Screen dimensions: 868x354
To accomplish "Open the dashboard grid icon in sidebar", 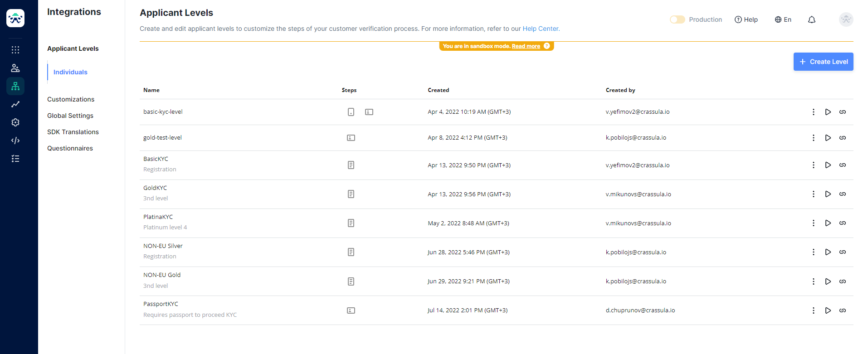I will pos(15,50).
